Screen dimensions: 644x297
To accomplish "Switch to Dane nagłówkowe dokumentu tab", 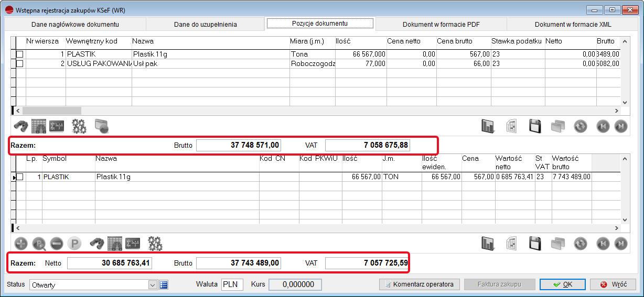I will click(75, 24).
